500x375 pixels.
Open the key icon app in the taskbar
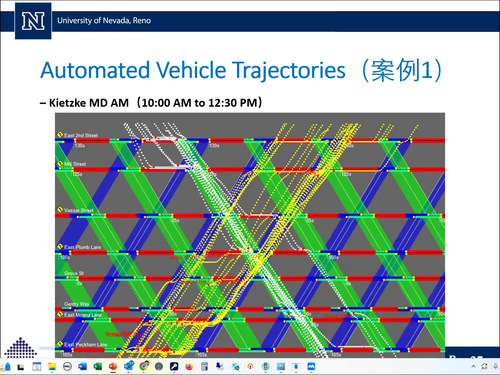click(x=174, y=366)
